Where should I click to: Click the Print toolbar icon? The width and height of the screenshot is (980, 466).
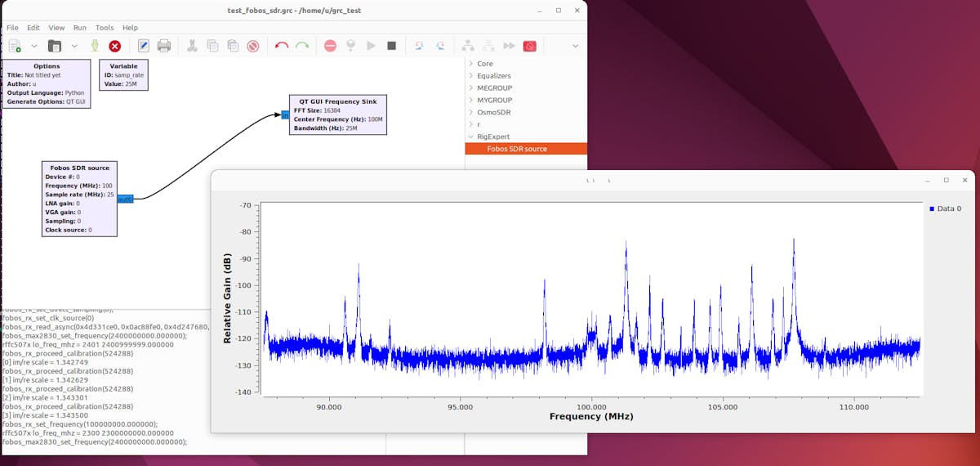point(164,46)
